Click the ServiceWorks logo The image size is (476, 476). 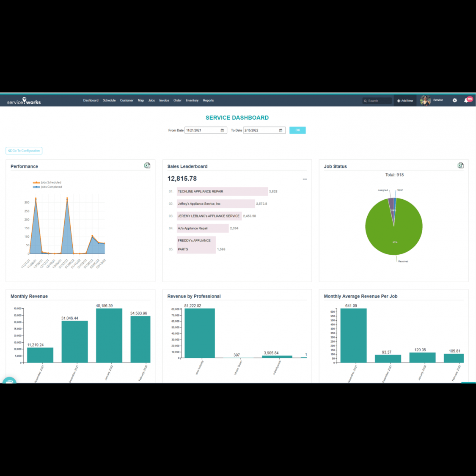tap(24, 101)
